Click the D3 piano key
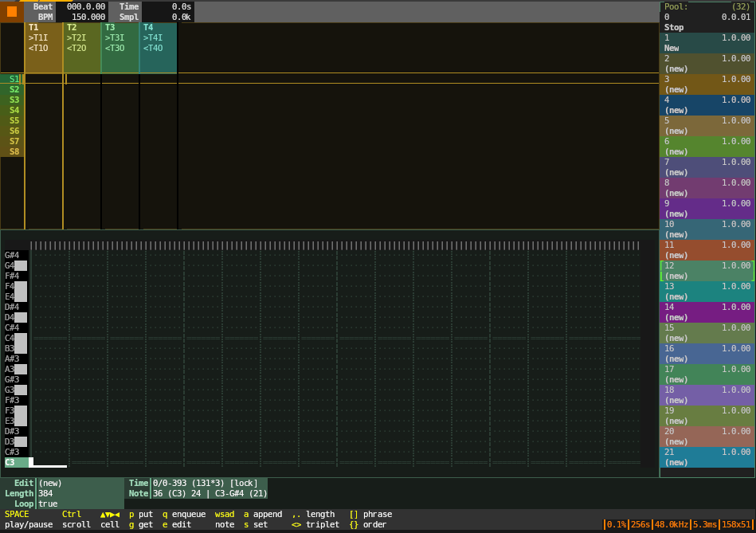The width and height of the screenshot is (756, 533). 16,441
